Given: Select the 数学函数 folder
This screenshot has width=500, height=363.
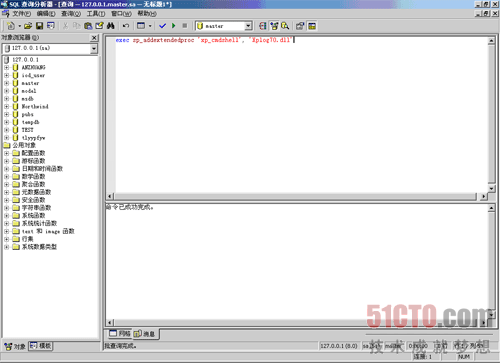Looking at the screenshot, I should tap(33, 177).
